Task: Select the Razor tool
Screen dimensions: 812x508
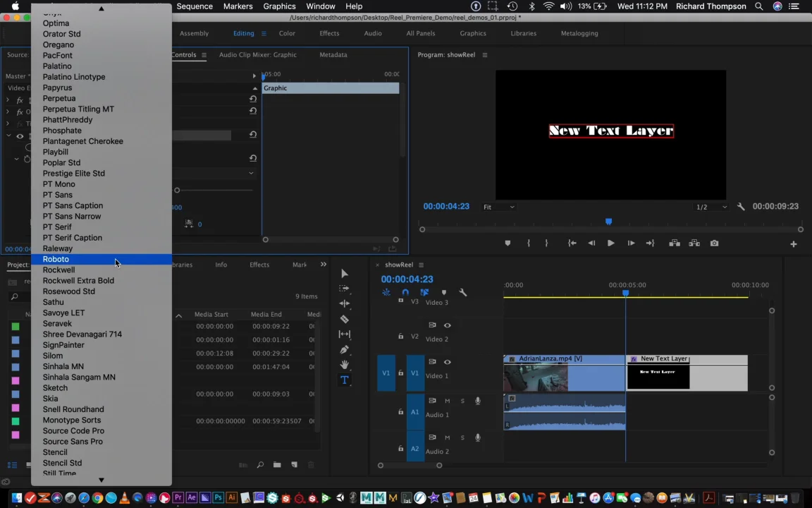Action: click(x=345, y=320)
